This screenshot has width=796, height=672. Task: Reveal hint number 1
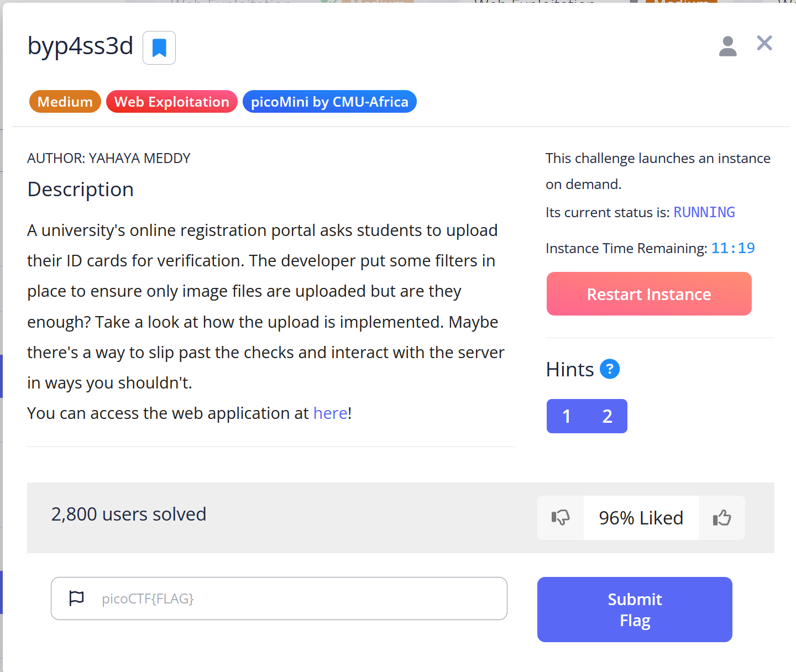[567, 416]
